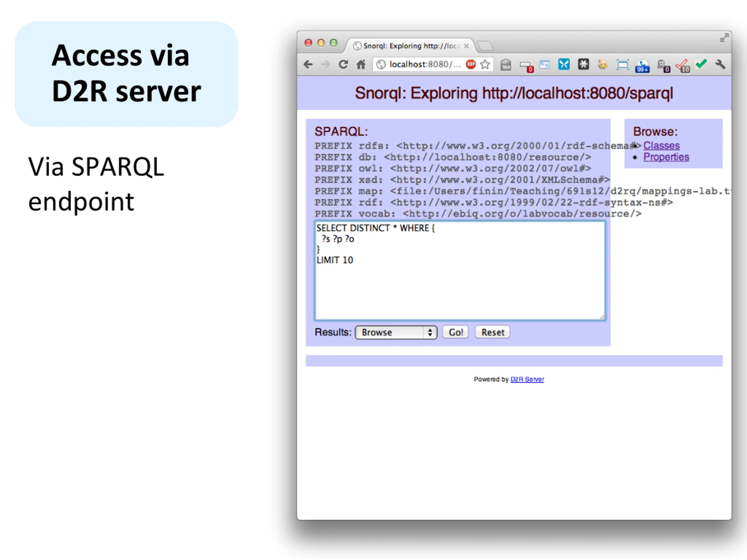Reload the Snorql page
Viewport: 747px width, 560px height.
pos(343,64)
